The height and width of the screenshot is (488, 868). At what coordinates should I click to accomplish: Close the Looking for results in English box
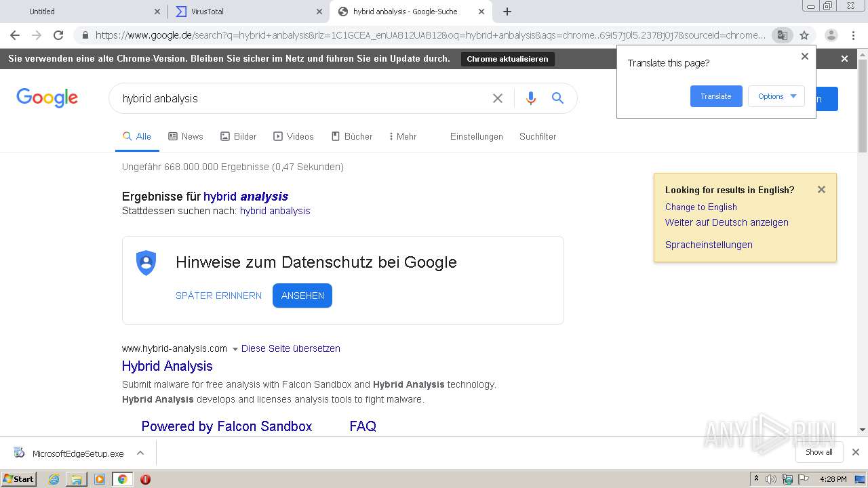pos(821,190)
